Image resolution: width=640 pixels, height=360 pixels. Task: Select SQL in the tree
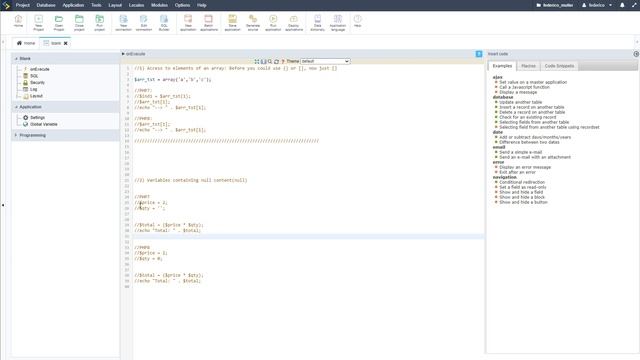click(34, 76)
